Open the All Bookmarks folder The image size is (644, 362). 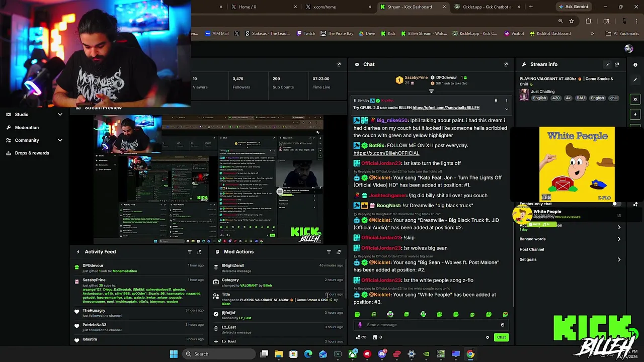point(622,34)
